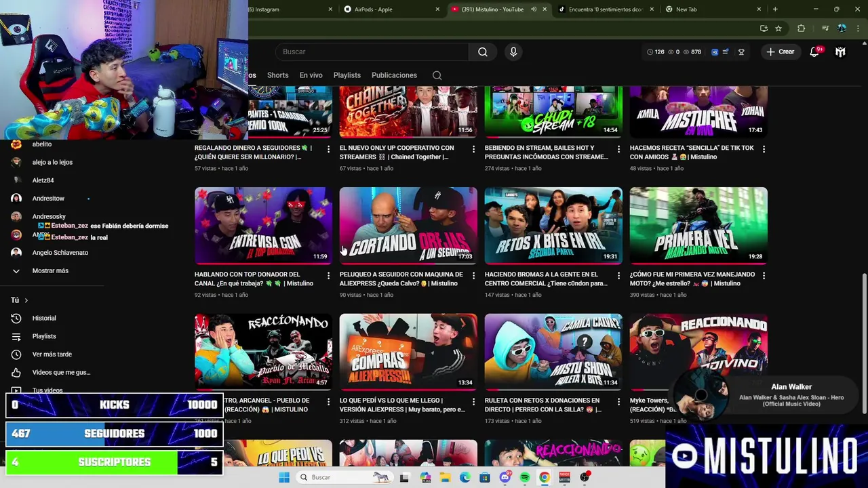The image size is (868, 488).
Task: Open options menu for BEBIENDO EN STREAM video
Action: [x=618, y=148]
